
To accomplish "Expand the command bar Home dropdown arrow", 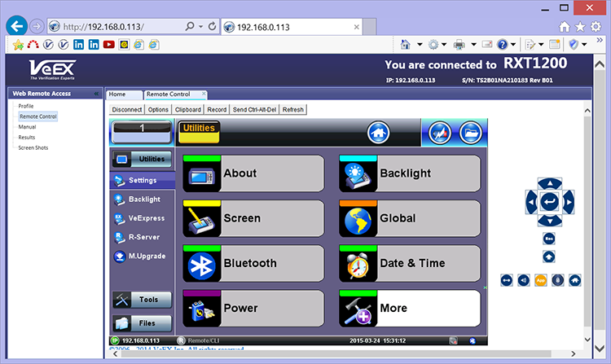I will tap(420, 45).
